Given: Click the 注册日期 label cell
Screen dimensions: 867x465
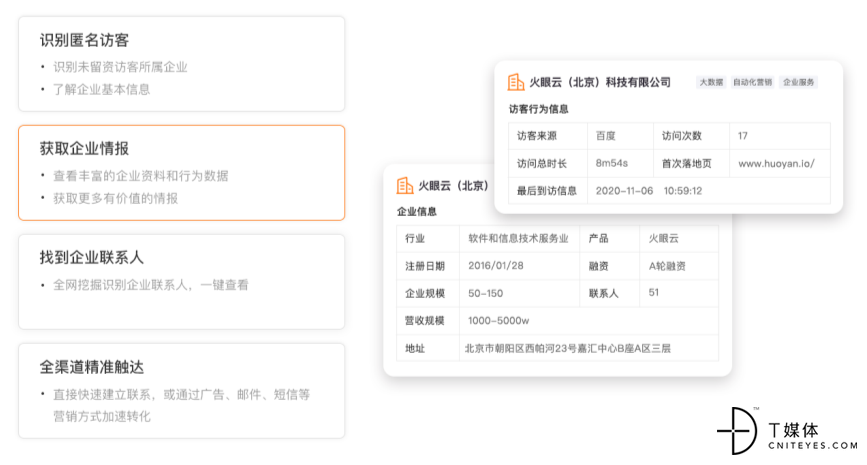Looking at the screenshot, I should 428,266.
